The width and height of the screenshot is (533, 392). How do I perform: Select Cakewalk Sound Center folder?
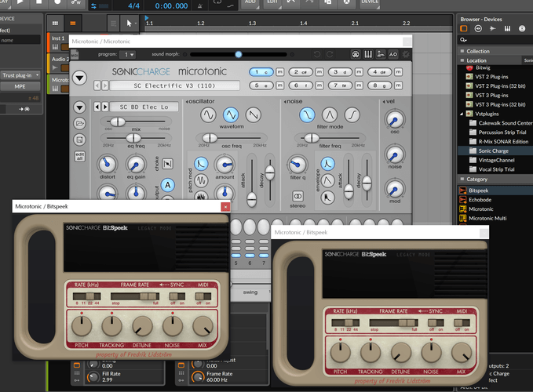[500, 123]
